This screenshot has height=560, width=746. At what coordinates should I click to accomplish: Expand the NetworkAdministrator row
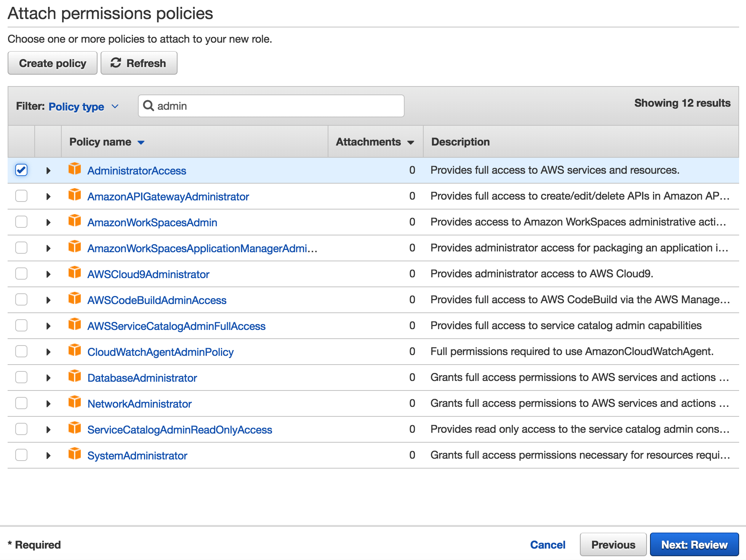click(x=48, y=404)
